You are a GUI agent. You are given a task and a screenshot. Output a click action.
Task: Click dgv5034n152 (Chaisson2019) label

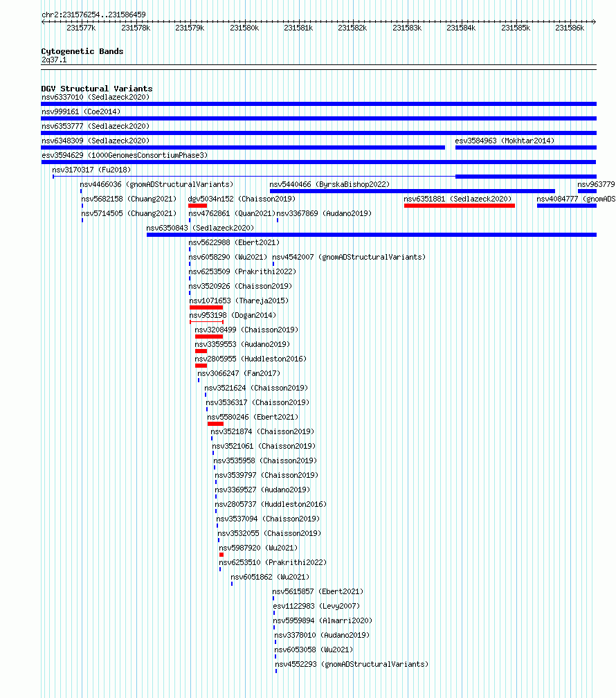coord(242,199)
